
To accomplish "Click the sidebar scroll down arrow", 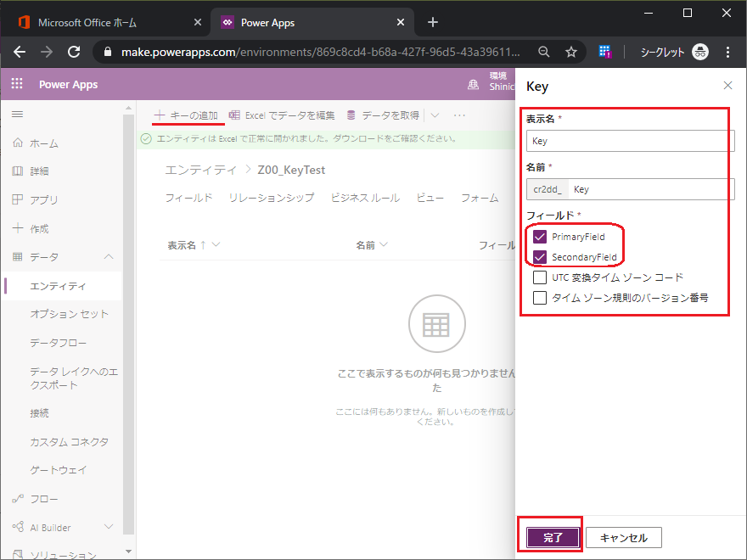I will tap(128, 552).
